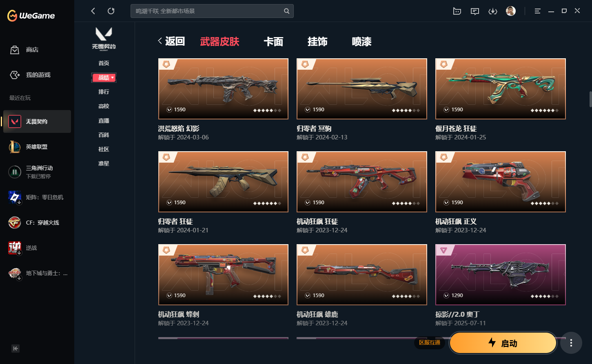Image resolution: width=592 pixels, height=364 pixels.
Task: Expand the 战绩 dropdown in game menu
Action: coord(104,77)
